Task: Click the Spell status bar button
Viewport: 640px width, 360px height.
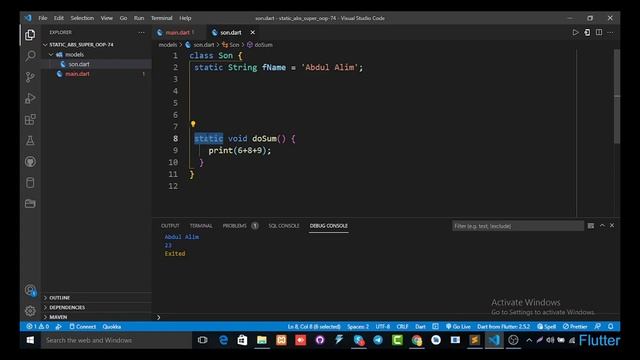Action: click(x=547, y=327)
